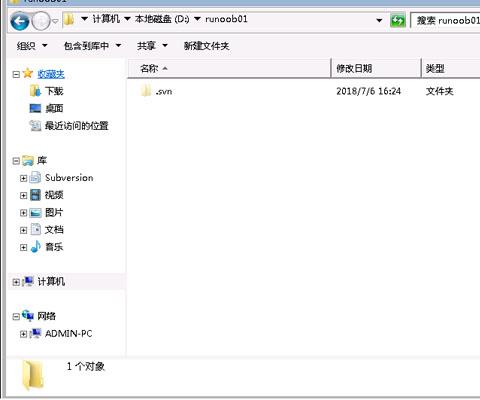The height and width of the screenshot is (400, 480).
Task: Select Subversion in the navigation pane
Action: (x=69, y=178)
